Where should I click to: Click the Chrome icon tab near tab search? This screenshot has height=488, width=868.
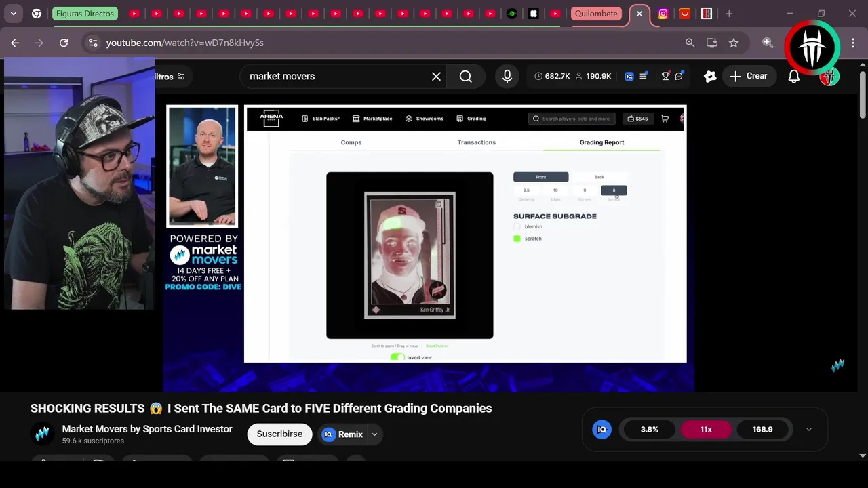(x=37, y=14)
